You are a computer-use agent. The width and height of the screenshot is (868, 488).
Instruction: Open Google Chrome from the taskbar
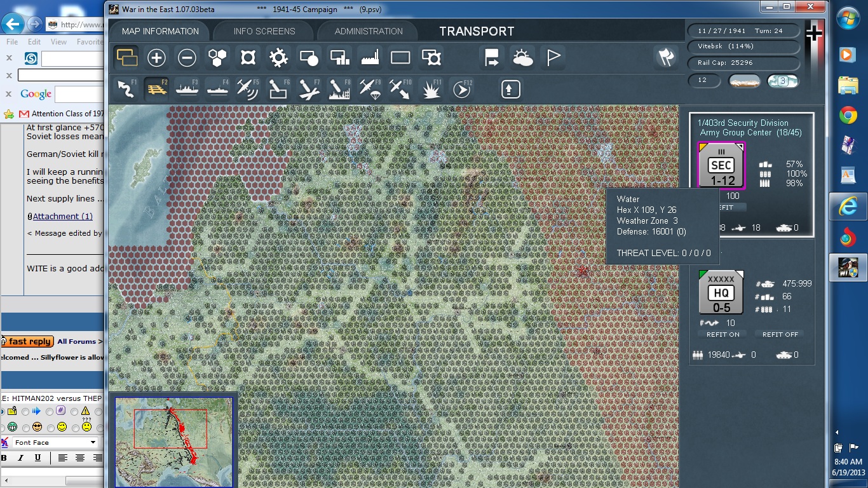pos(847,115)
